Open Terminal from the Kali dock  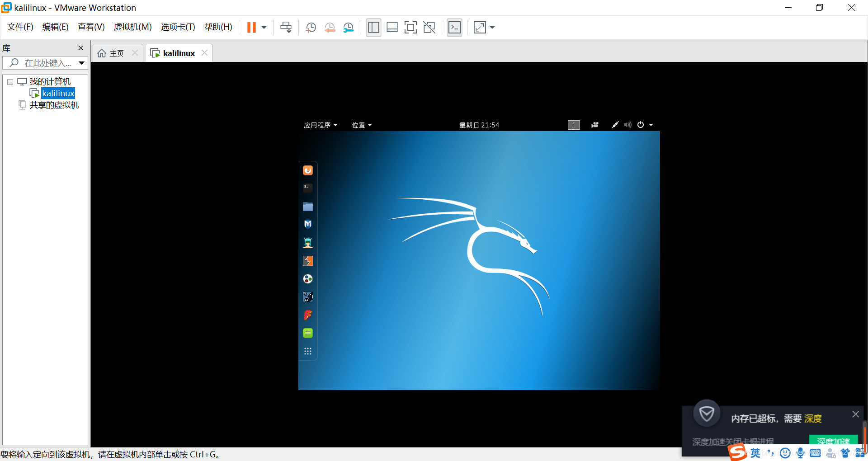[x=308, y=188]
